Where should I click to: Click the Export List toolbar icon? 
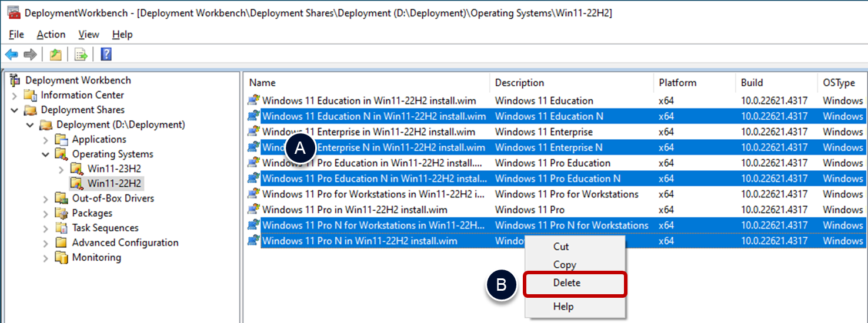pos(81,55)
